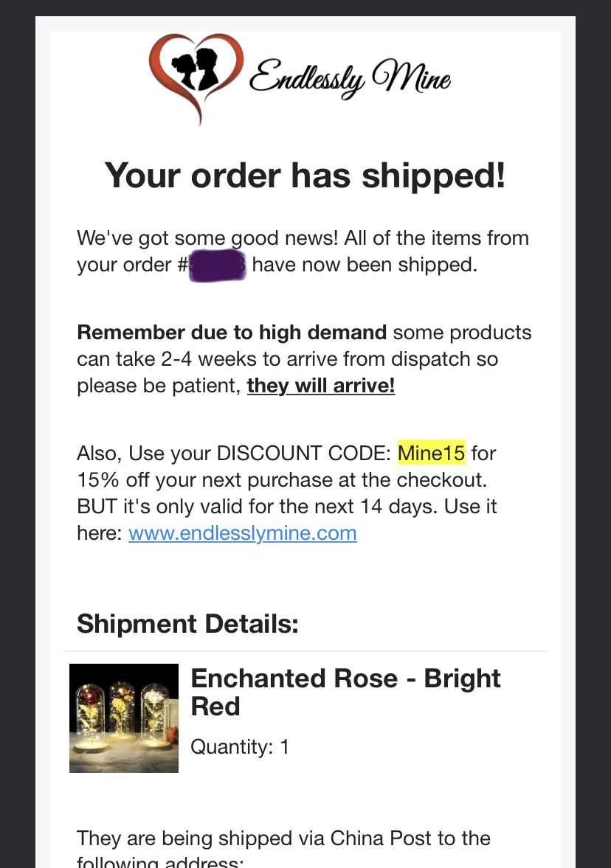Click the Enchanted Rose product thumbnail
This screenshot has height=868, width=611.
point(124,718)
